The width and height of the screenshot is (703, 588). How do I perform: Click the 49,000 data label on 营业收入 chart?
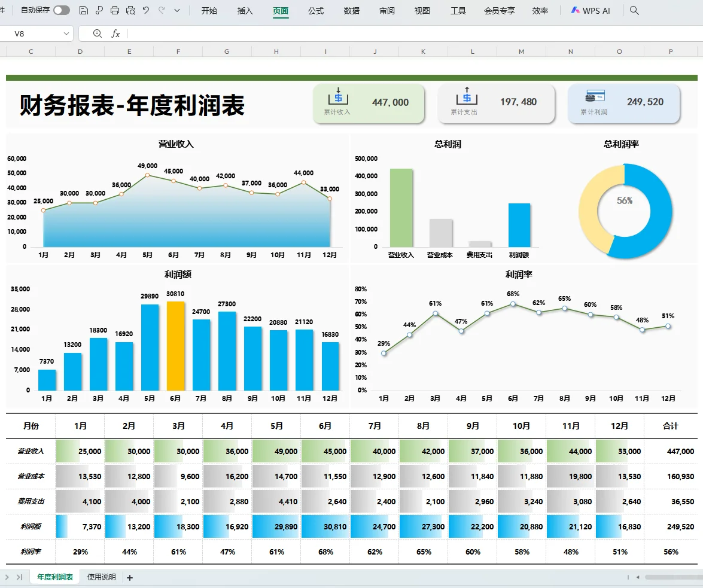click(x=147, y=166)
